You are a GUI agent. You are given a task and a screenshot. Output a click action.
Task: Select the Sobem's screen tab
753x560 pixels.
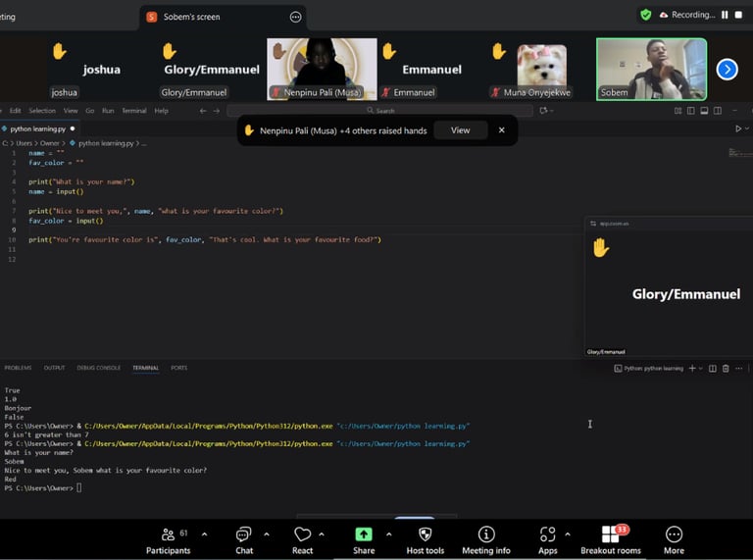[223, 18]
